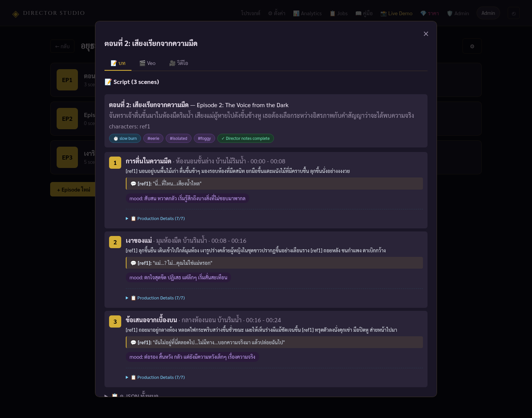The width and height of the screenshot is (532, 418).
Task: Click the scene number 2 badge
Action: (115, 242)
